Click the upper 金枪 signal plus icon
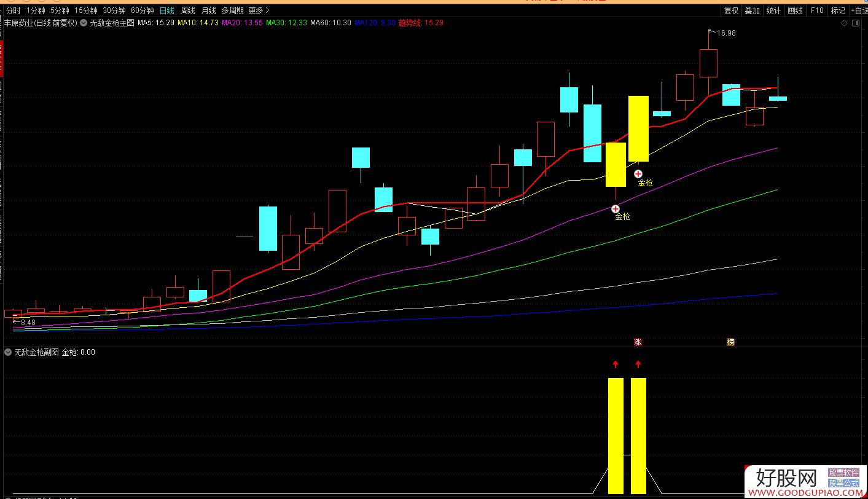Viewport: 868px width, 499px height. coord(638,174)
